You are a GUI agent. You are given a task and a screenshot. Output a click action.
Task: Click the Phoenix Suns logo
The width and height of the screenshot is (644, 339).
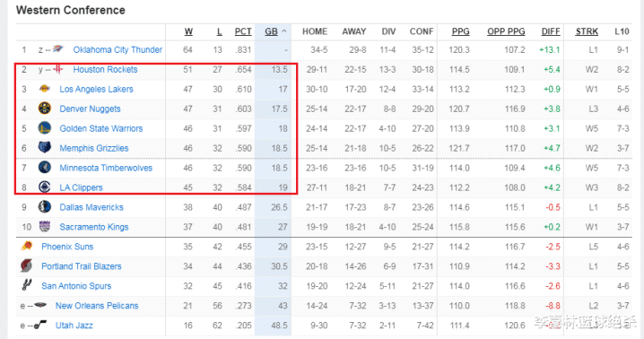point(26,246)
